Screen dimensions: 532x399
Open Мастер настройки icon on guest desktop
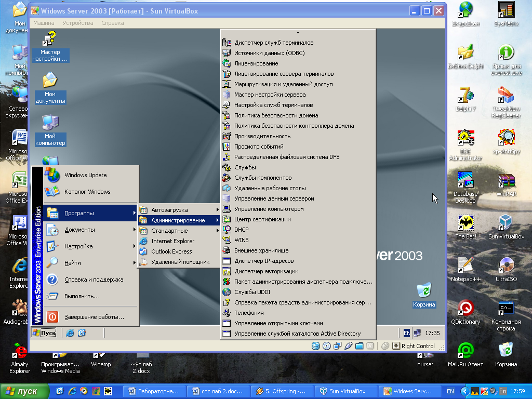click(x=50, y=46)
